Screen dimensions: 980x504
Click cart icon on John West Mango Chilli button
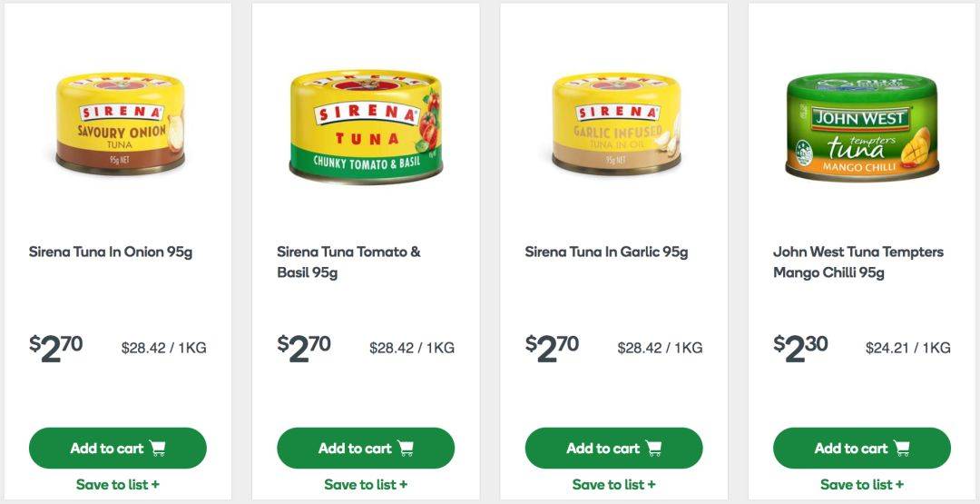tap(902, 449)
